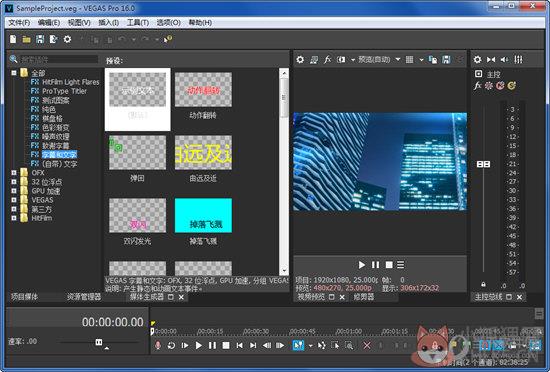Viewport: 550px width, 372px height.
Task: Click the square icon beside 主控
Action: [478, 74]
